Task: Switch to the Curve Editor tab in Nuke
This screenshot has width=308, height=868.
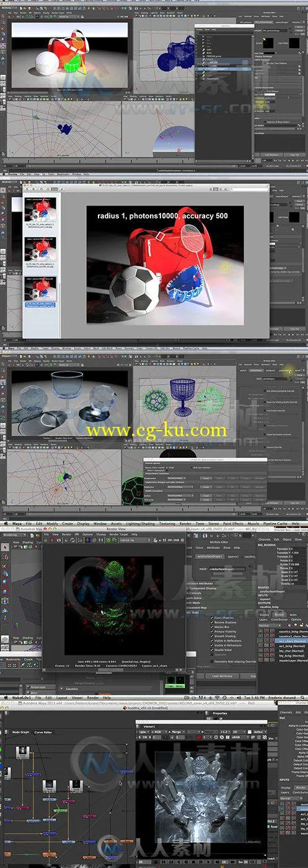Action: [x=43, y=732]
